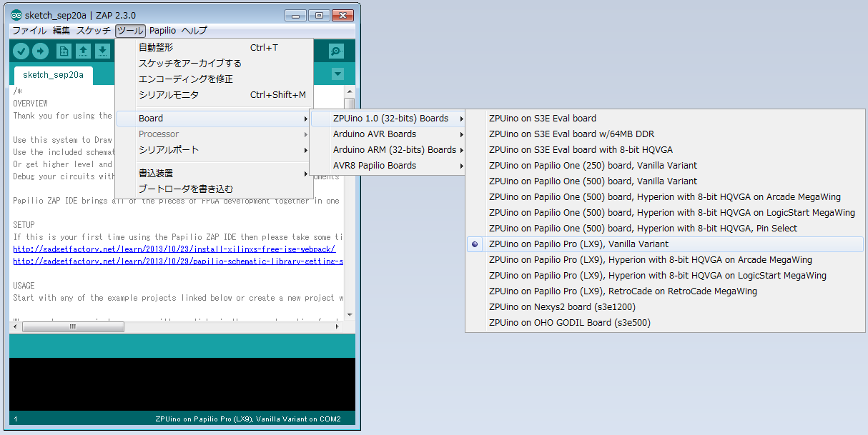Select Papilio One (500) Hyperion on LogicStart MegaWing
The width and height of the screenshot is (868, 435).
(x=665, y=213)
